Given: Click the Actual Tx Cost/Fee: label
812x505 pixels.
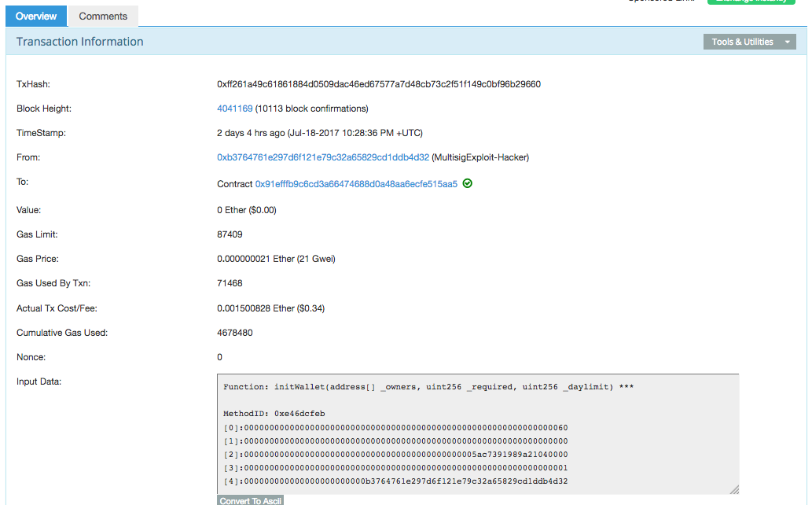Looking at the screenshot, I should (57, 308).
